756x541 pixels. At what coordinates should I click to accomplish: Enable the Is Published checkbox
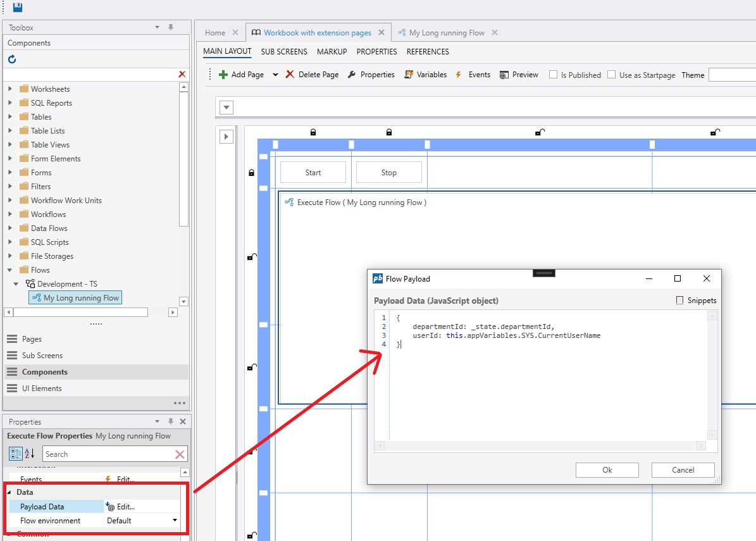coord(554,75)
